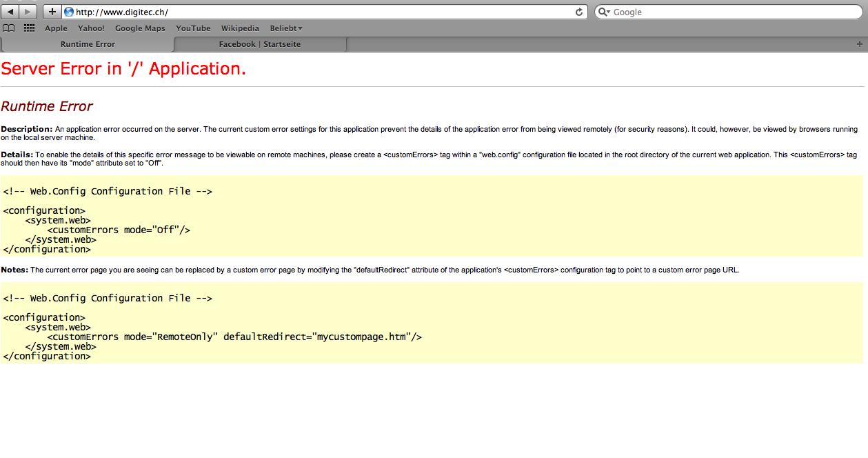Open the Yahoo! bookmark
The image size is (868, 458).
coord(91,28)
